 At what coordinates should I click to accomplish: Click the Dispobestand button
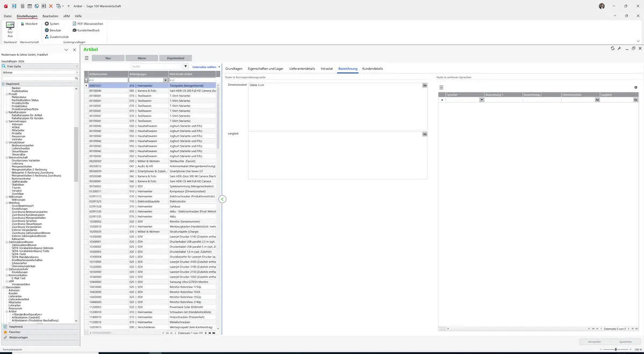[x=175, y=58]
